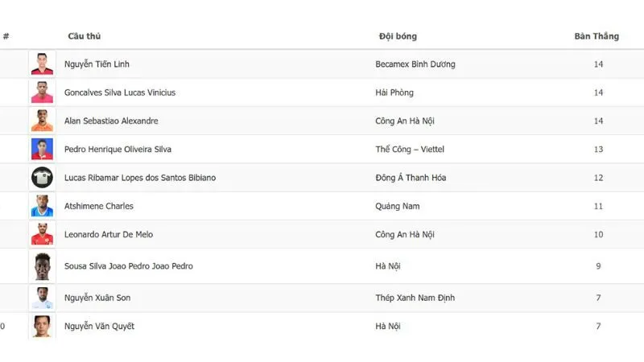Click the Đội bóng column header
The height and width of the screenshot is (362, 644).
pyautogui.click(x=398, y=36)
